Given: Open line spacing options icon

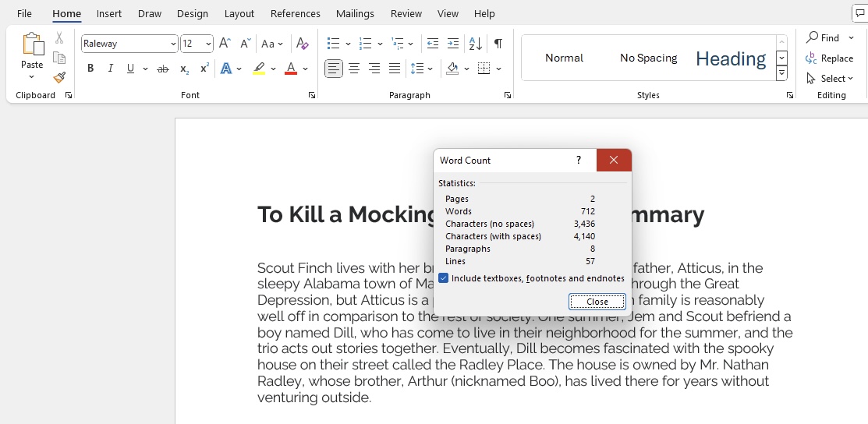Looking at the screenshot, I should click(416, 69).
